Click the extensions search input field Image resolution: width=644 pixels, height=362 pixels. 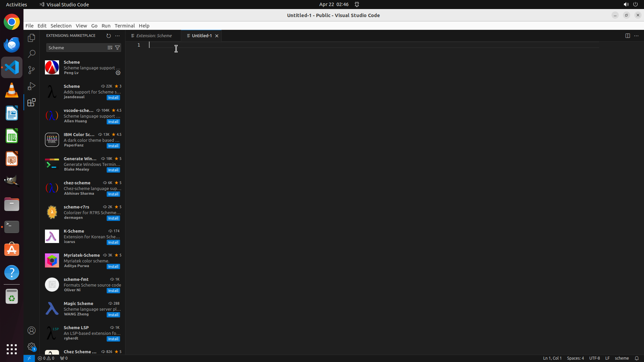(76, 48)
